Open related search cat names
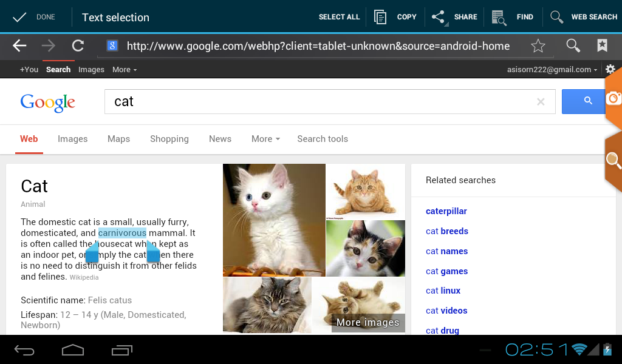622x364 pixels. 446,251
